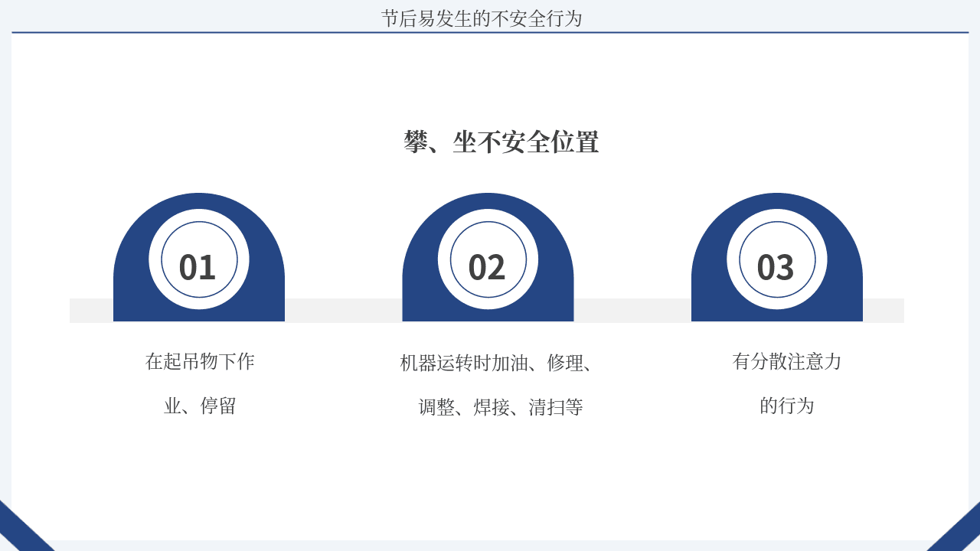This screenshot has width=980, height=551.
Task: Click the 01 numbered circle badge
Action: pyautogui.click(x=199, y=259)
